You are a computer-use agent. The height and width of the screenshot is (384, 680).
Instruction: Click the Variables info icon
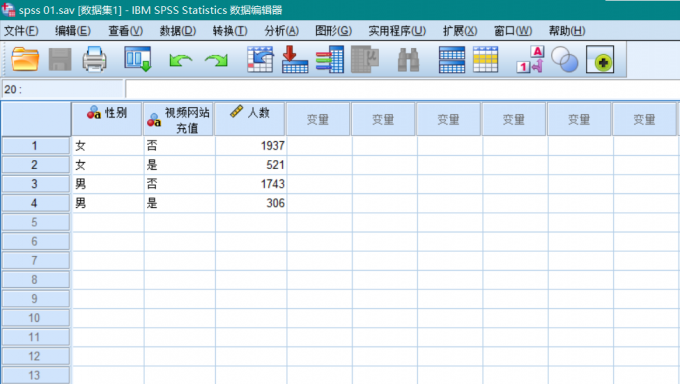330,59
